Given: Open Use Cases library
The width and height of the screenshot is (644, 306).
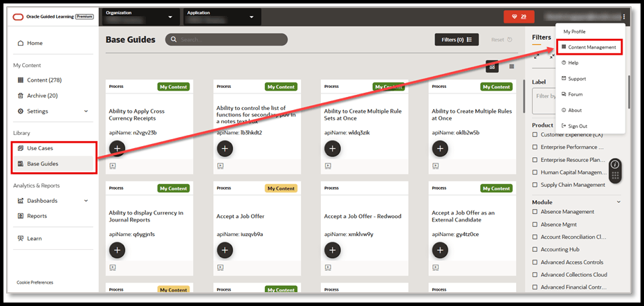Looking at the screenshot, I should click(x=40, y=148).
